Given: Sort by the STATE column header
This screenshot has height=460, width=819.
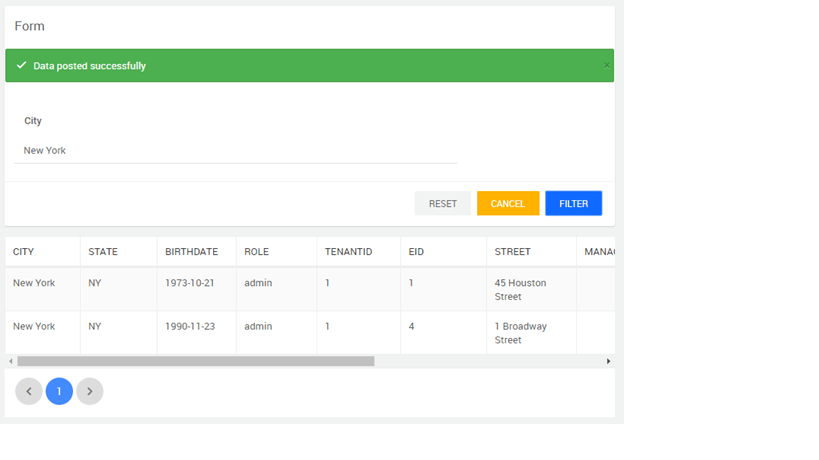Looking at the screenshot, I should [x=103, y=252].
